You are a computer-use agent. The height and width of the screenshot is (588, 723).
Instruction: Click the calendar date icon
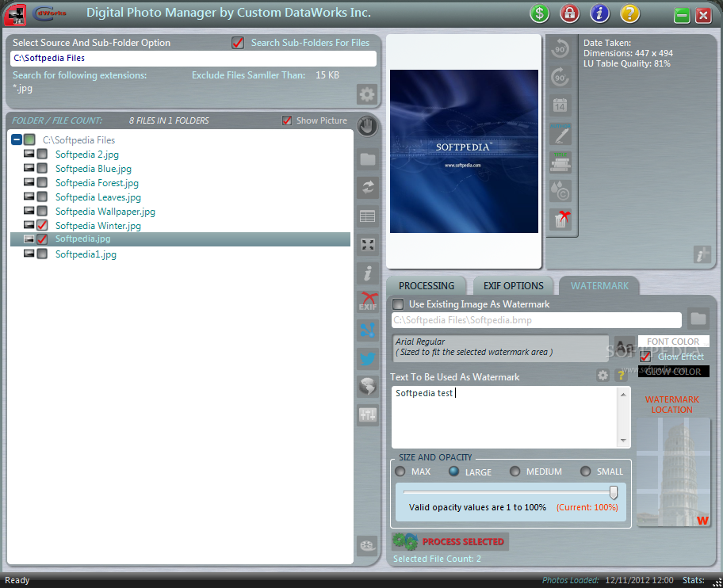point(560,105)
